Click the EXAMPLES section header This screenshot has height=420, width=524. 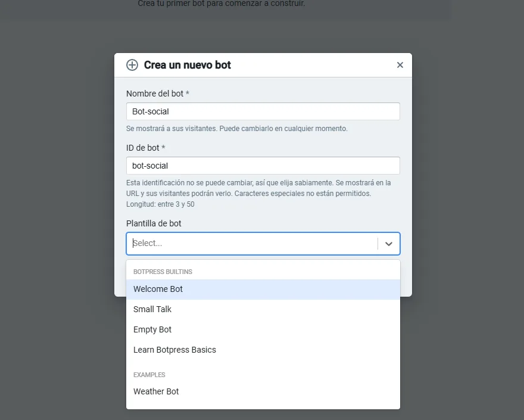[x=149, y=375]
